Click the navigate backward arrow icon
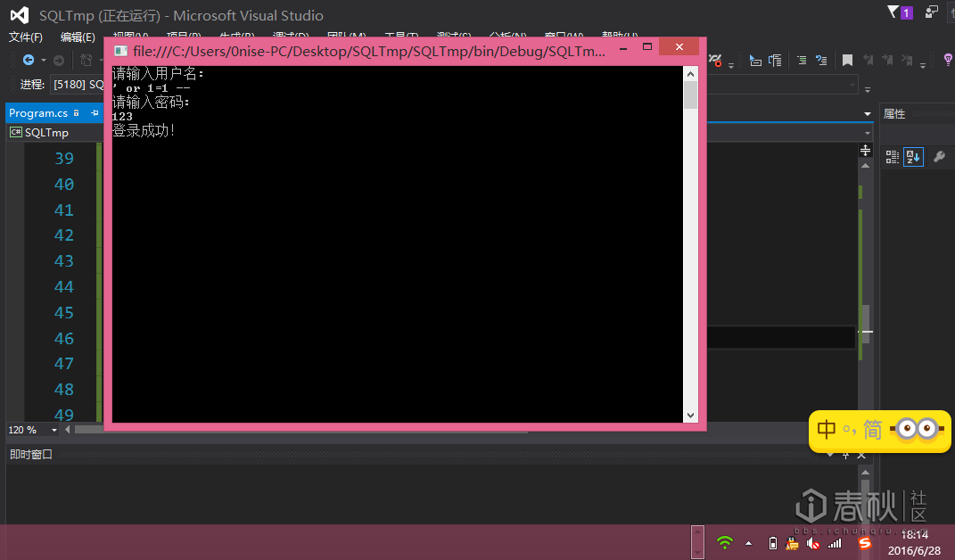 tap(28, 60)
